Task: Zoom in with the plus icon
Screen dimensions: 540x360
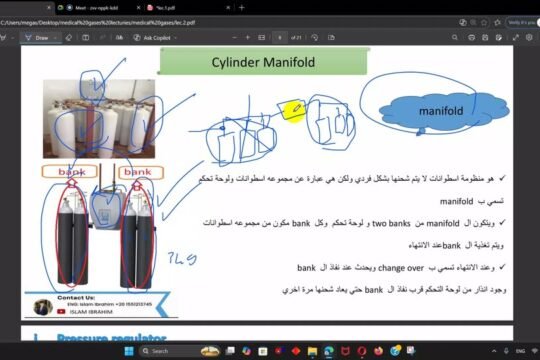Action: click(248, 38)
